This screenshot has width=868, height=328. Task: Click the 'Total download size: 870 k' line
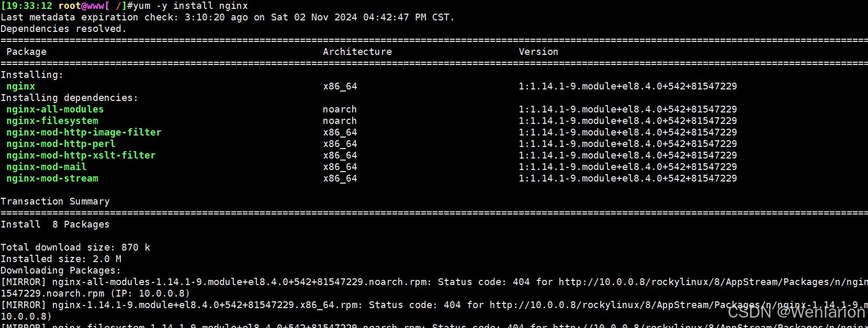click(75, 247)
